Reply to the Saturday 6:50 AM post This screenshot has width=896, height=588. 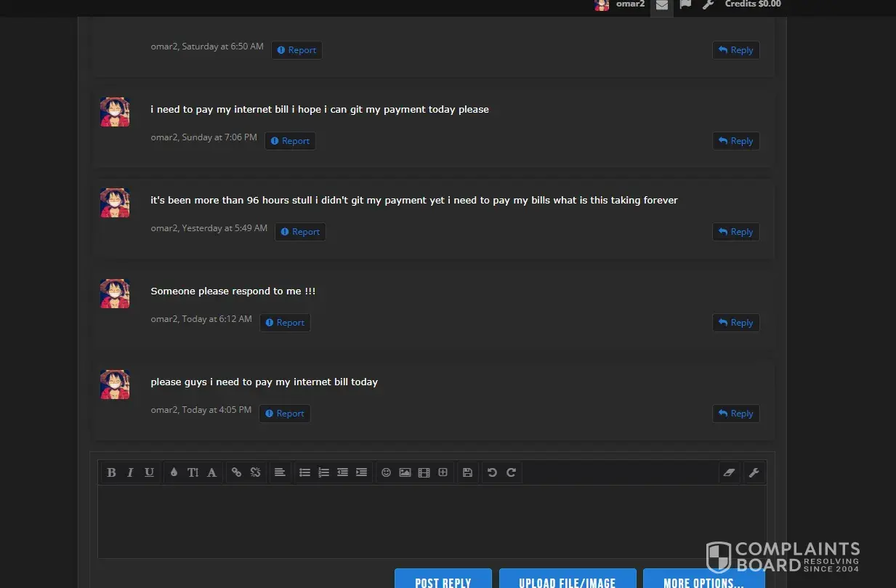[x=735, y=50]
